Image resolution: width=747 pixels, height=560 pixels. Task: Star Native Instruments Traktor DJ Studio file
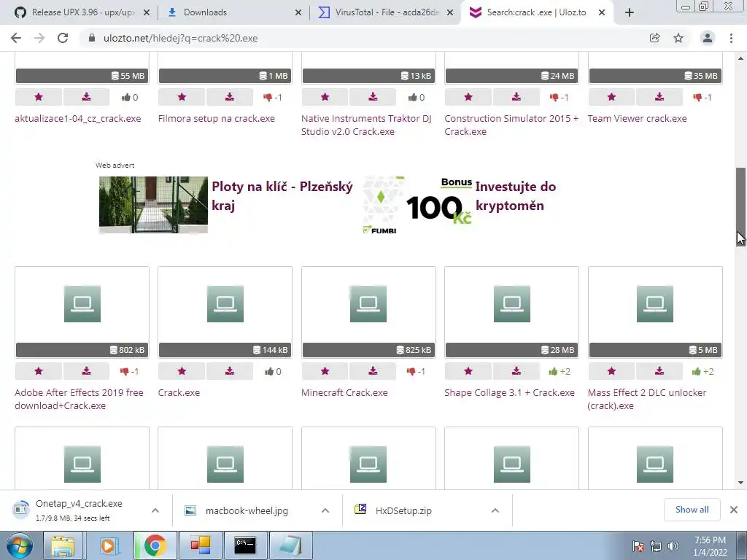point(325,97)
